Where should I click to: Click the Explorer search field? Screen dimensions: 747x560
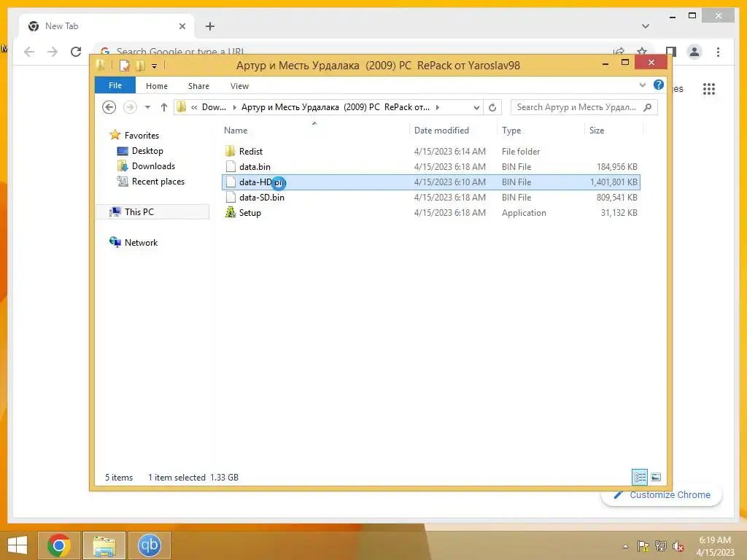tap(576, 107)
